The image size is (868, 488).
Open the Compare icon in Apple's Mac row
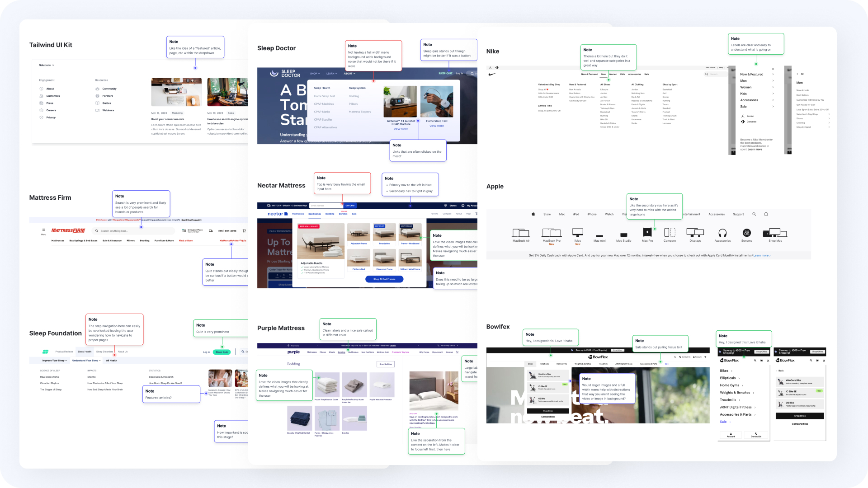pos(670,232)
